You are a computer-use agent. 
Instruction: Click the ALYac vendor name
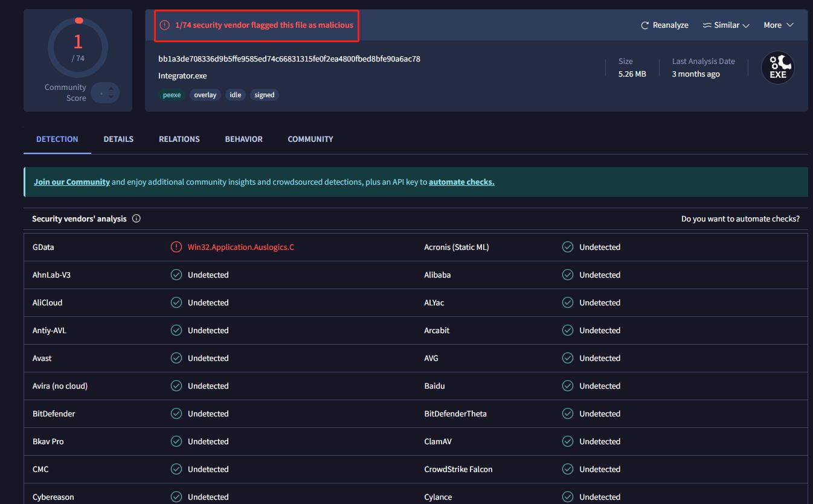click(x=434, y=302)
